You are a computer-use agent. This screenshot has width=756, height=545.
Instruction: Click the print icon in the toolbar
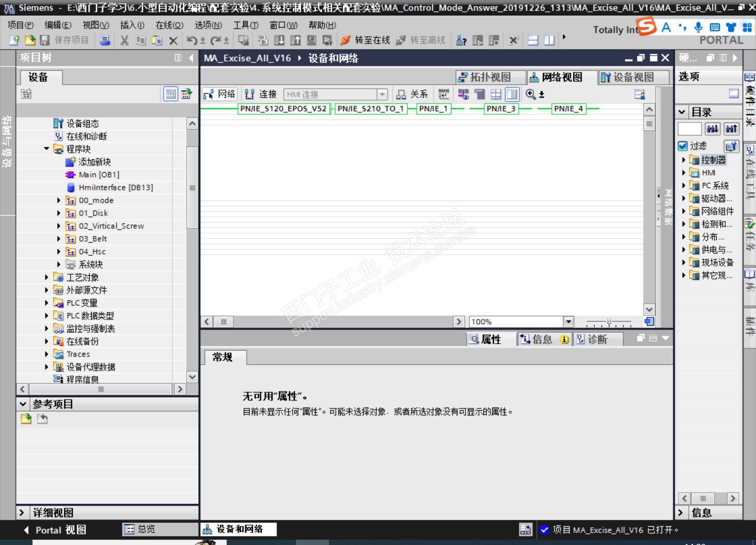pos(105,40)
